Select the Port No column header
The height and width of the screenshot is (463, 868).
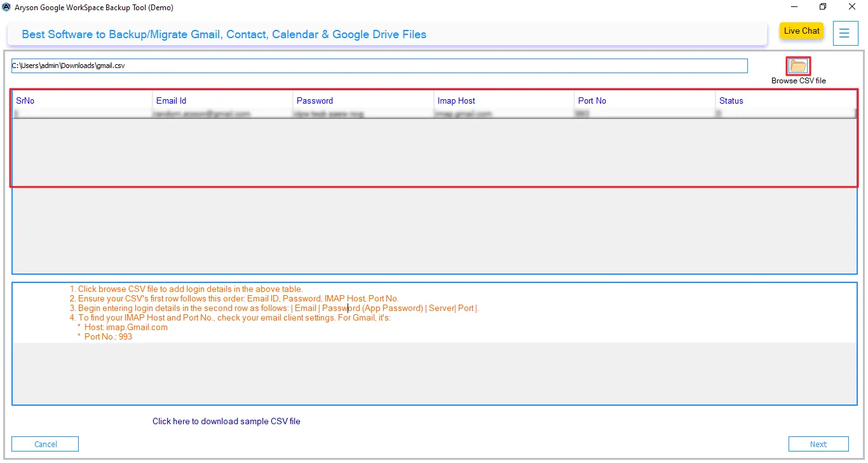[x=592, y=100]
